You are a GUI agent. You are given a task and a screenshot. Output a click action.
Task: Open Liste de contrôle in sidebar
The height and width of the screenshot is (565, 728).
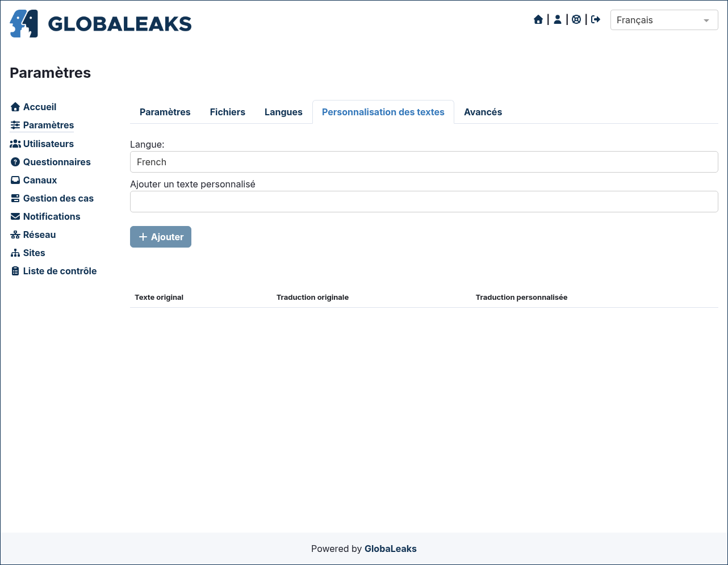point(60,271)
